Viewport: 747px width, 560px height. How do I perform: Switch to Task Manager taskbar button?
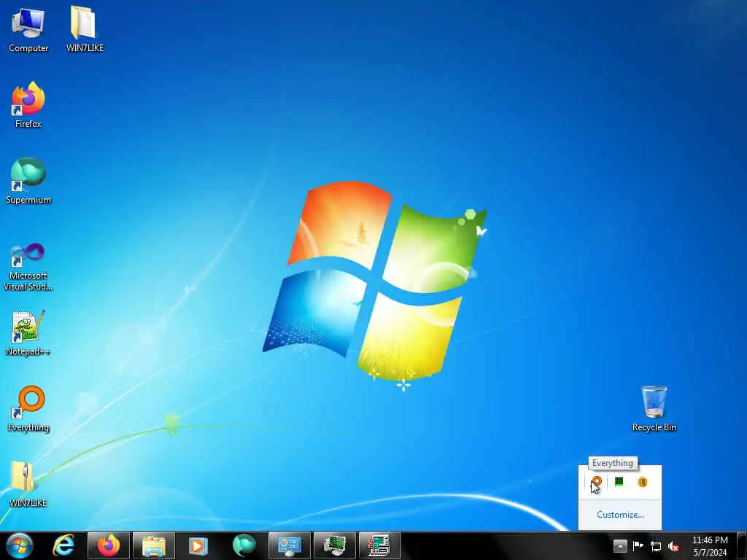point(334,545)
